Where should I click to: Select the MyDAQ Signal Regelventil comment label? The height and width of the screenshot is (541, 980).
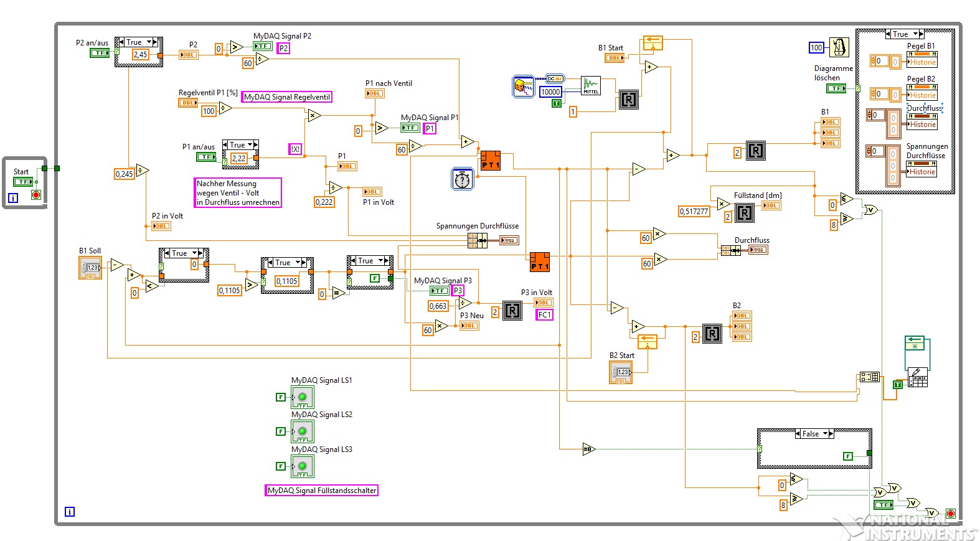pyautogui.click(x=286, y=97)
